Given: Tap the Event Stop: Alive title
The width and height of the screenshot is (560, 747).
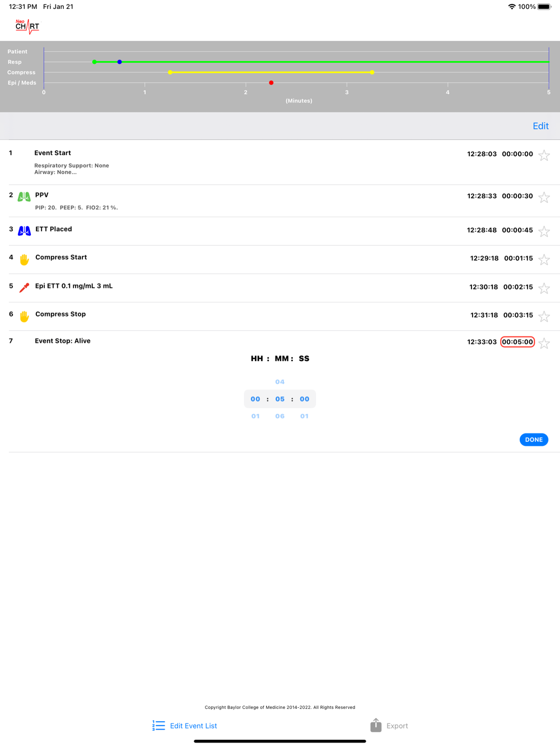Looking at the screenshot, I should [63, 341].
